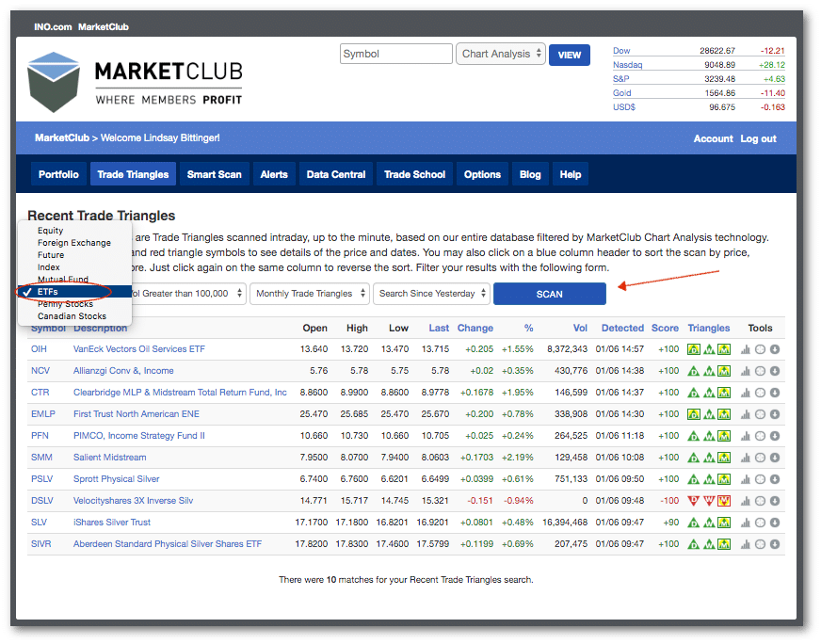
Task: Open the Monthly Trade Triangles dropdown
Action: pos(310,294)
